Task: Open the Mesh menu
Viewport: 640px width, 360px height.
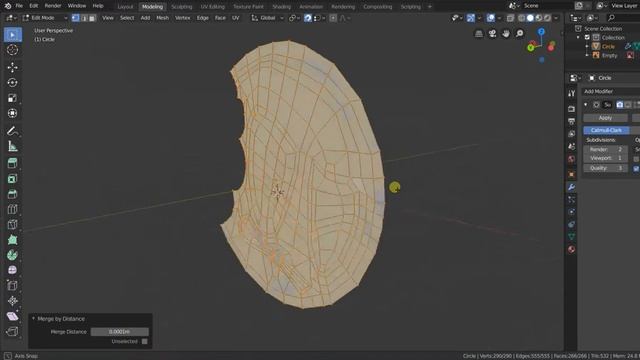Action: pyautogui.click(x=162, y=18)
